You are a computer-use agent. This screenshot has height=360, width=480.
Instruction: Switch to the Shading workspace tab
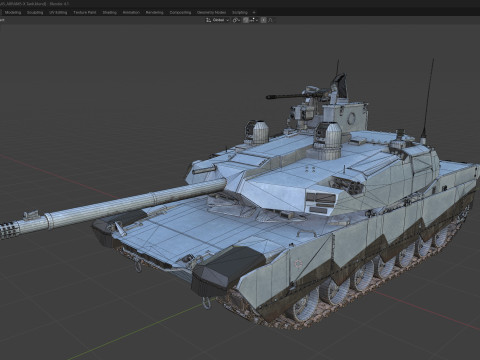(x=109, y=12)
